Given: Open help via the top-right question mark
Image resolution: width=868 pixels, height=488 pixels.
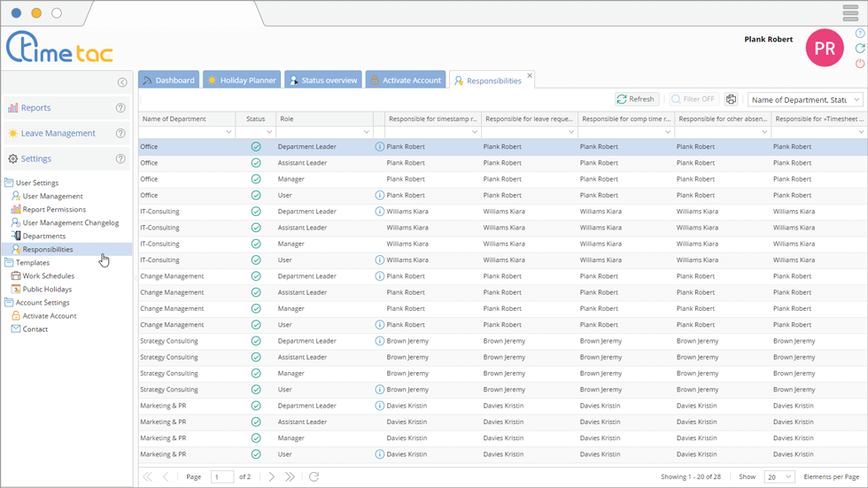Looking at the screenshot, I should [x=859, y=34].
